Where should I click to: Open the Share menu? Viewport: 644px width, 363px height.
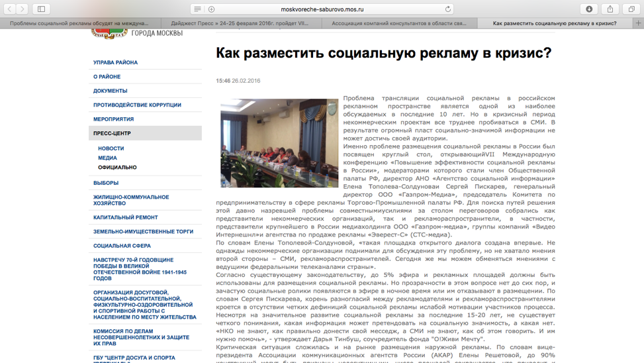[x=610, y=9]
